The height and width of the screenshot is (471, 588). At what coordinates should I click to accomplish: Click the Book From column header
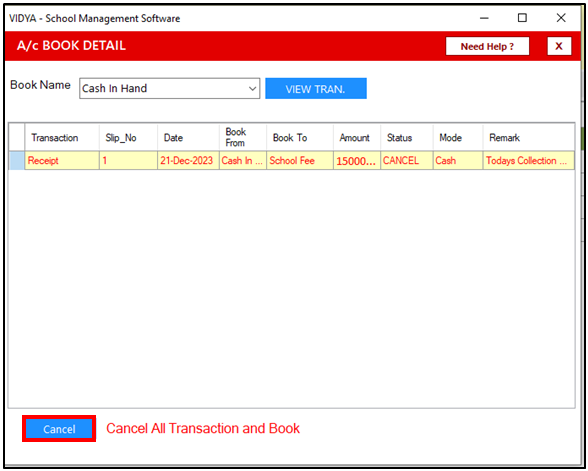pos(243,138)
